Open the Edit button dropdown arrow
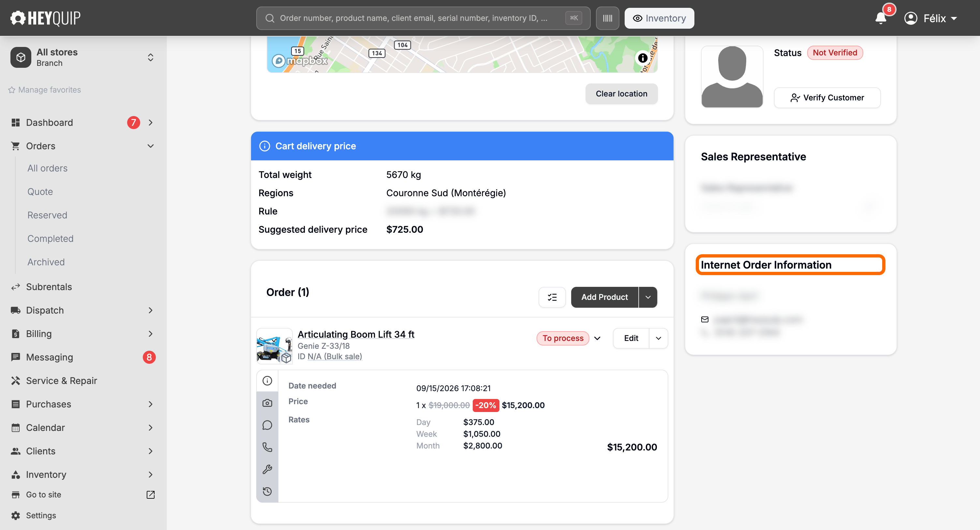The image size is (980, 530). tap(659, 338)
